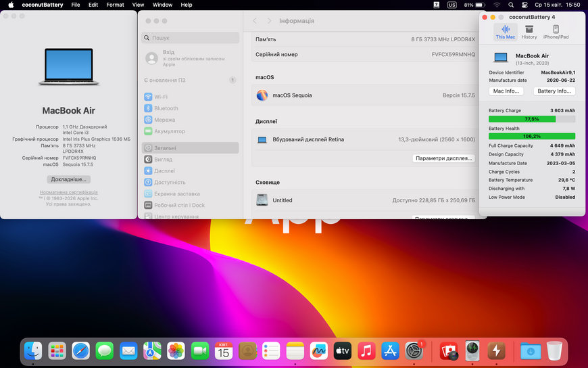The width and height of the screenshot is (588, 368).
Task: Open the coconutBattery app menu
Action: point(43,5)
